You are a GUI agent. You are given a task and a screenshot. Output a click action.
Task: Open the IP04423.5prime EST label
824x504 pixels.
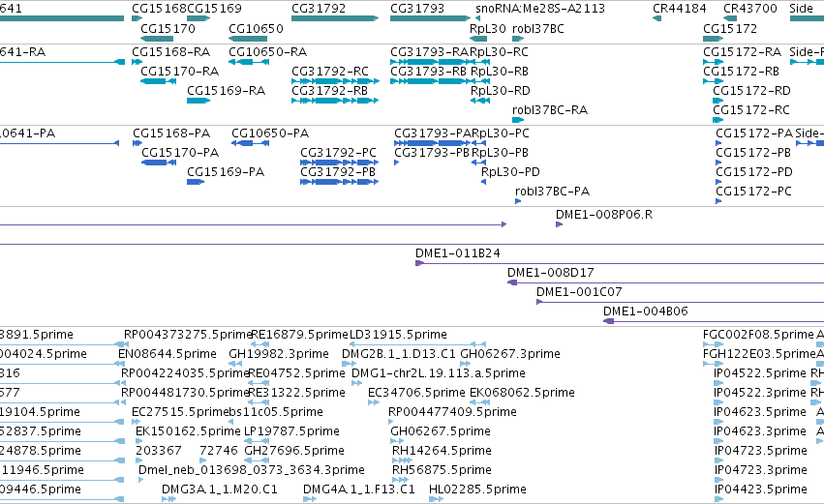pyautogui.click(x=760, y=489)
